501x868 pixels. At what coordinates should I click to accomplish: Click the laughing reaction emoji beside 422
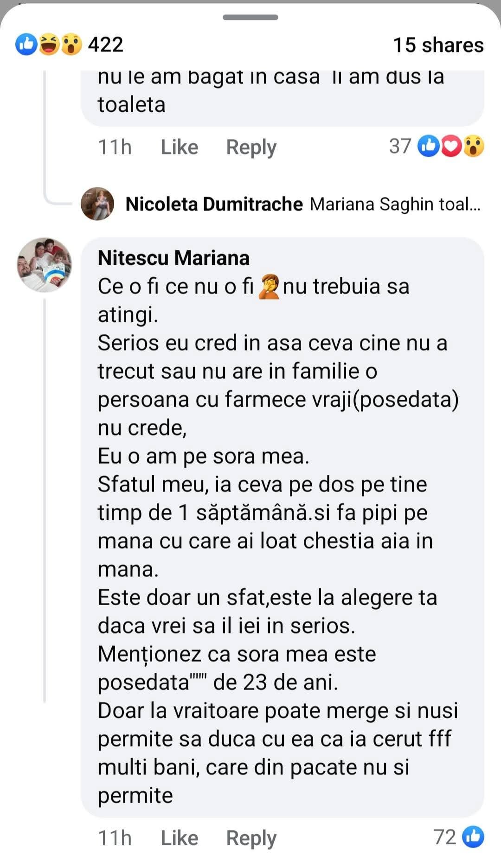tap(49, 45)
